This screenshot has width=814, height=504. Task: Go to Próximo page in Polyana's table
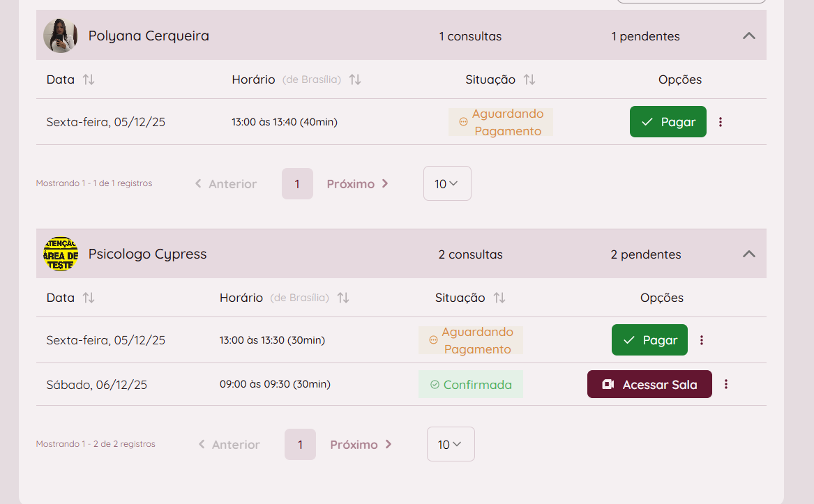pos(358,183)
